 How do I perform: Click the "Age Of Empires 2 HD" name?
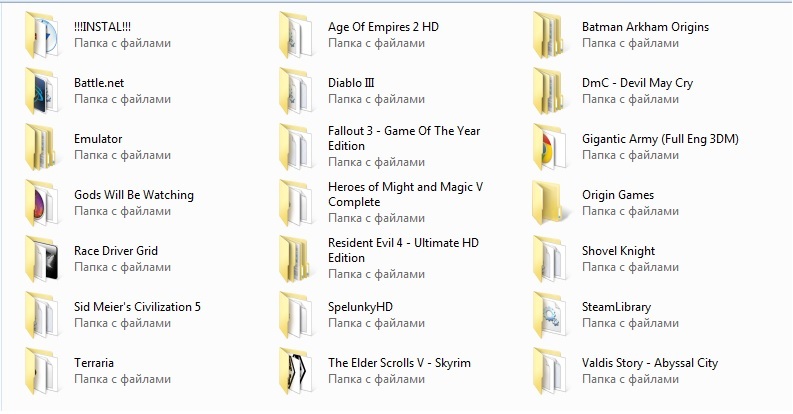coord(383,27)
